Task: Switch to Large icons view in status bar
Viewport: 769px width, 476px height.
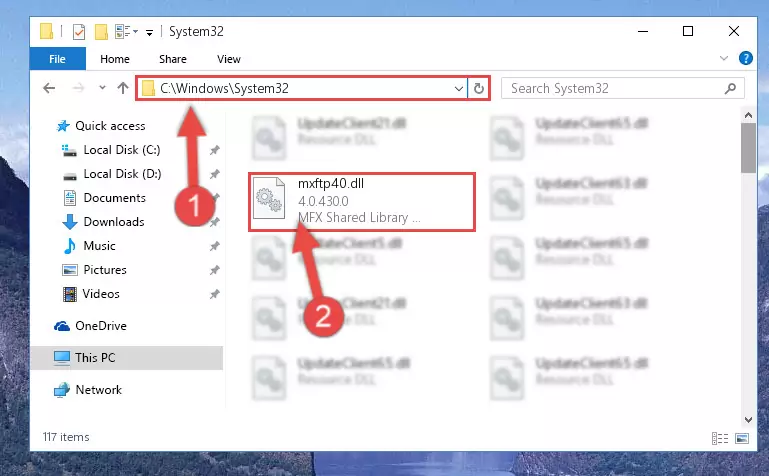Action: click(742, 438)
